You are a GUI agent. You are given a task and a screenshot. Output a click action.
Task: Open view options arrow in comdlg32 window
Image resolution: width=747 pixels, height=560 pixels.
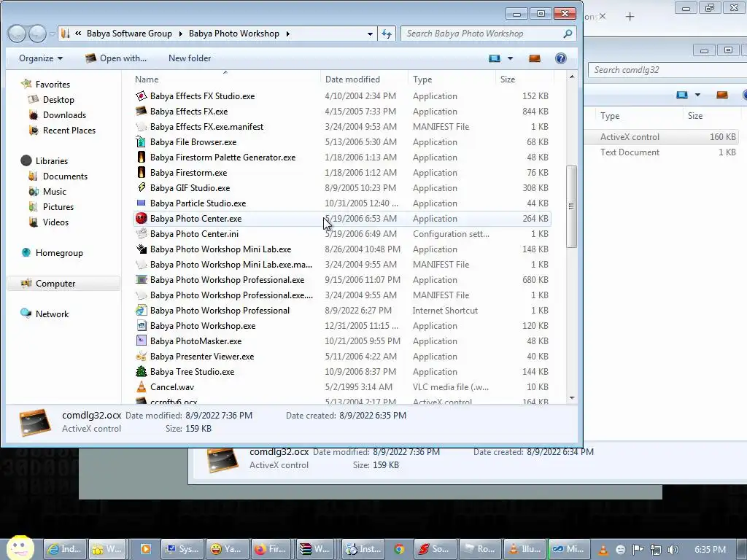pos(697,95)
